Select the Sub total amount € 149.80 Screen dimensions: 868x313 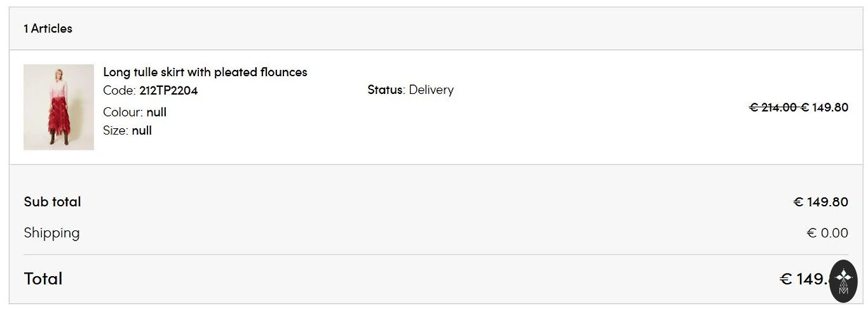[820, 203]
